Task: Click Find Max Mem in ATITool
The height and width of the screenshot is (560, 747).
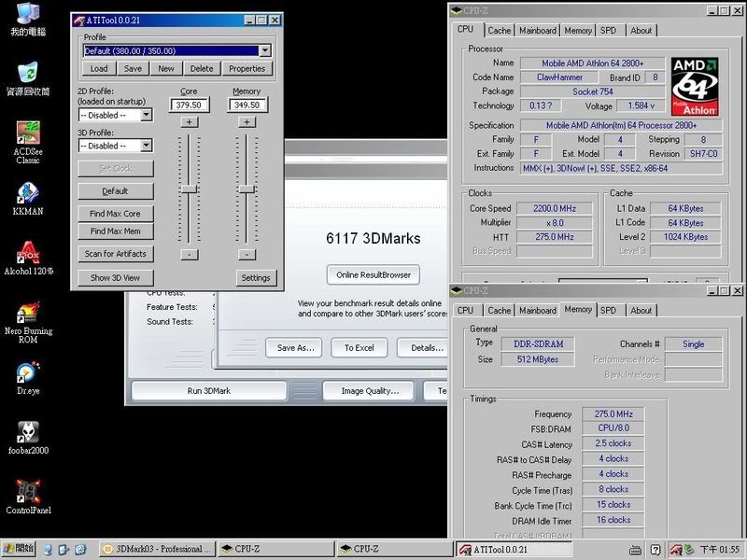Action: click(x=115, y=231)
